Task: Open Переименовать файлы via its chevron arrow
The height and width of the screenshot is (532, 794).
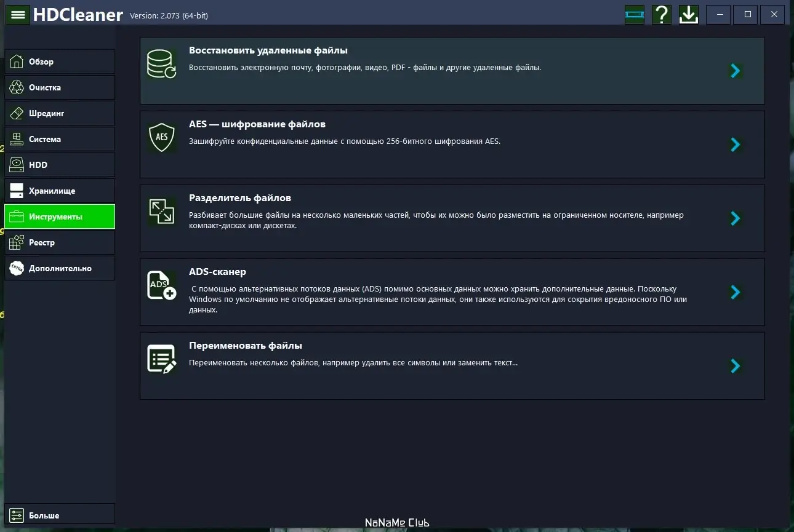Action: (x=735, y=366)
